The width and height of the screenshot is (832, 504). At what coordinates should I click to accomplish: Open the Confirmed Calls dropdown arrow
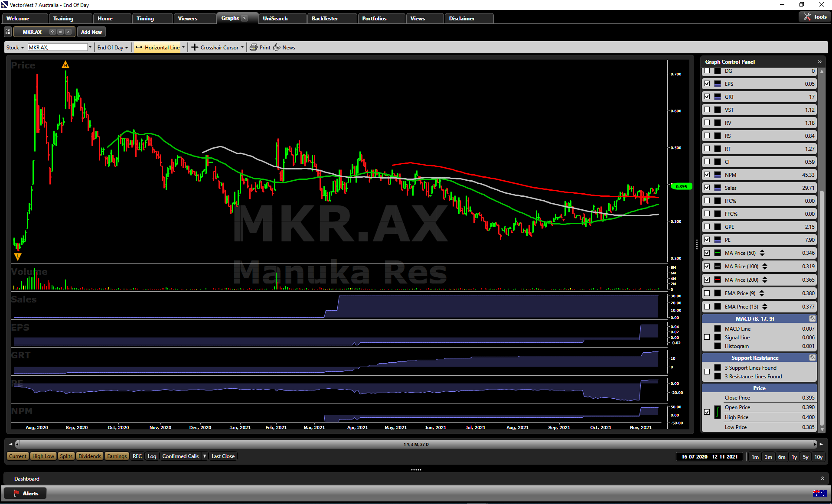pyautogui.click(x=205, y=456)
